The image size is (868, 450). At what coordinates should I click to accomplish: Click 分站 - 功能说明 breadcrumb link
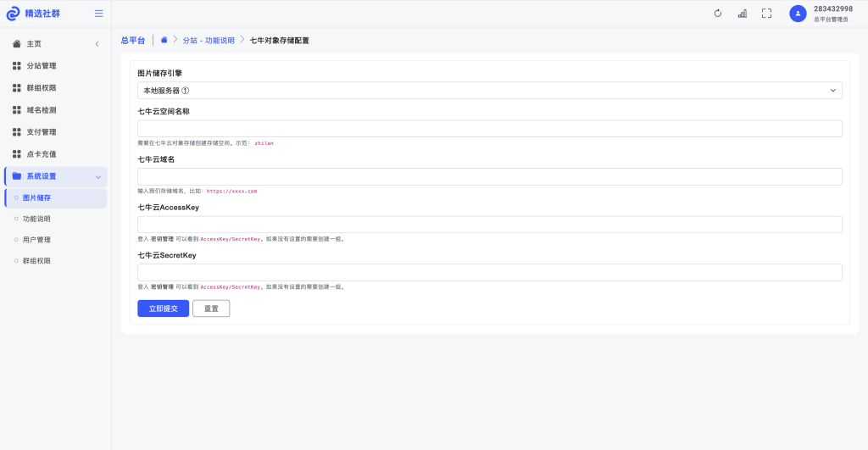[x=209, y=41]
